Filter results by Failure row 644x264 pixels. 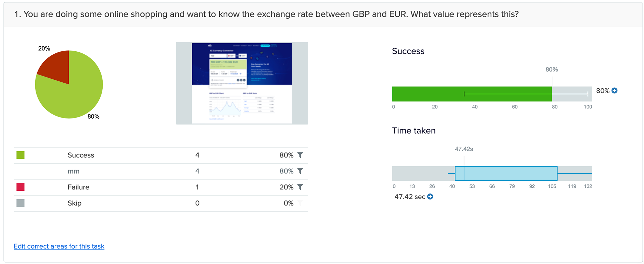point(300,187)
